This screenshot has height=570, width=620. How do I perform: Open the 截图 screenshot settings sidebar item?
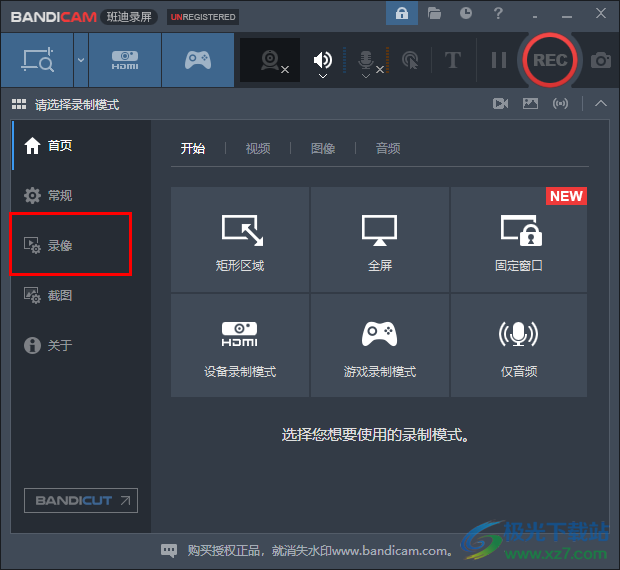pyautogui.click(x=81, y=295)
